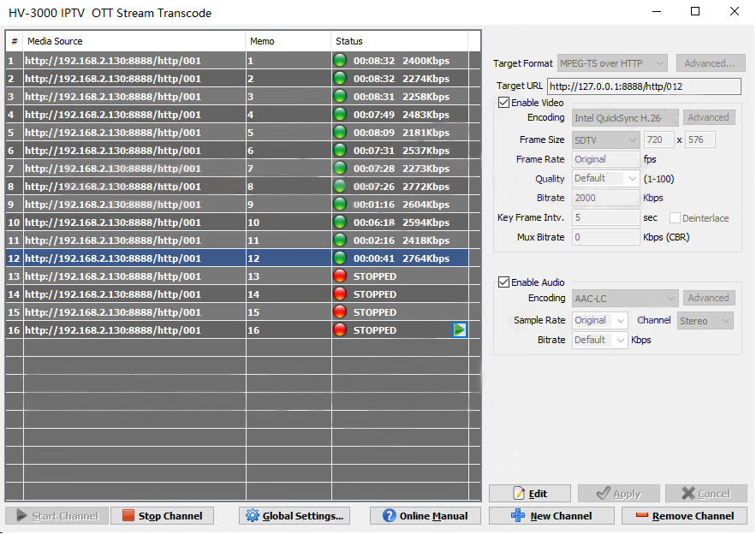
Task: Click Remove Channel button
Action: pos(685,516)
